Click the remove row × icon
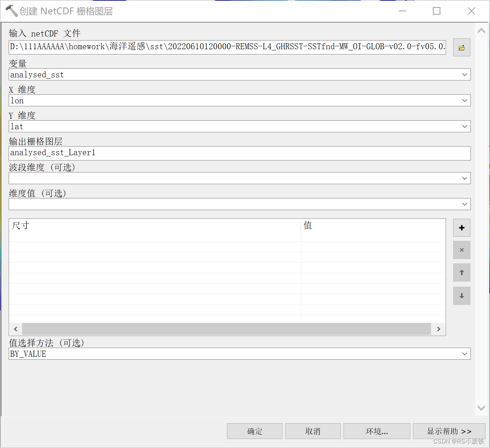 [461, 250]
